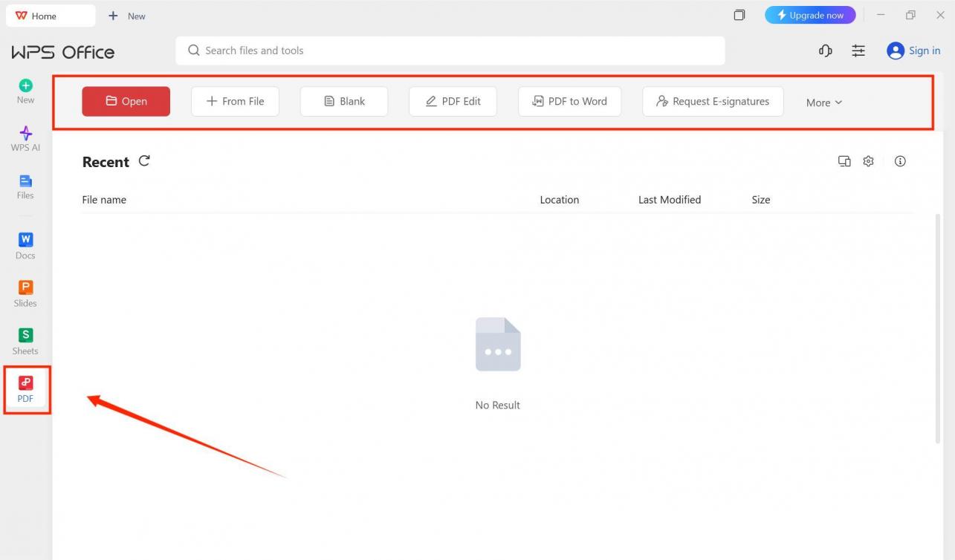
Task: Refresh the Recent file list
Action: click(144, 160)
